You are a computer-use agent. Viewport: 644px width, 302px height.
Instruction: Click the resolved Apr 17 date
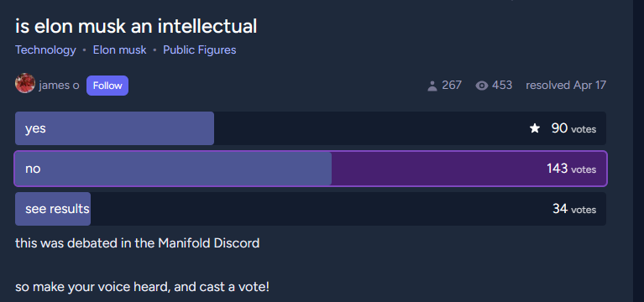point(566,86)
